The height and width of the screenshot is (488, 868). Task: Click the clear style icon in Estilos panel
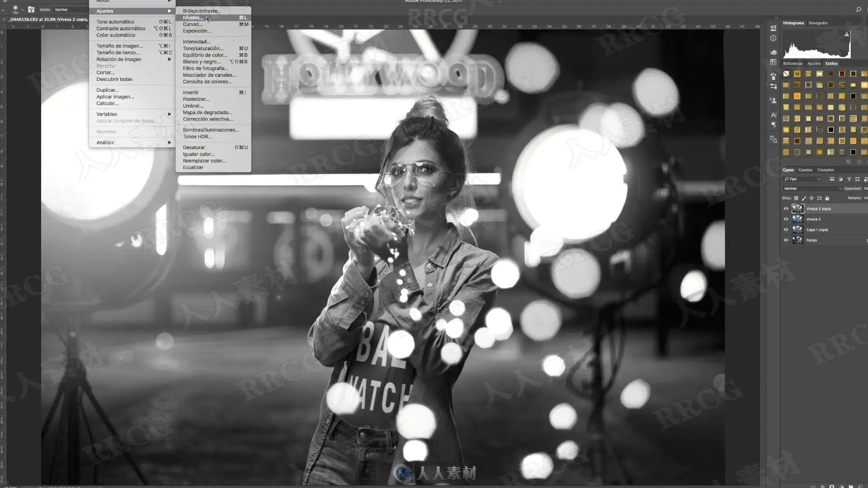(x=848, y=162)
